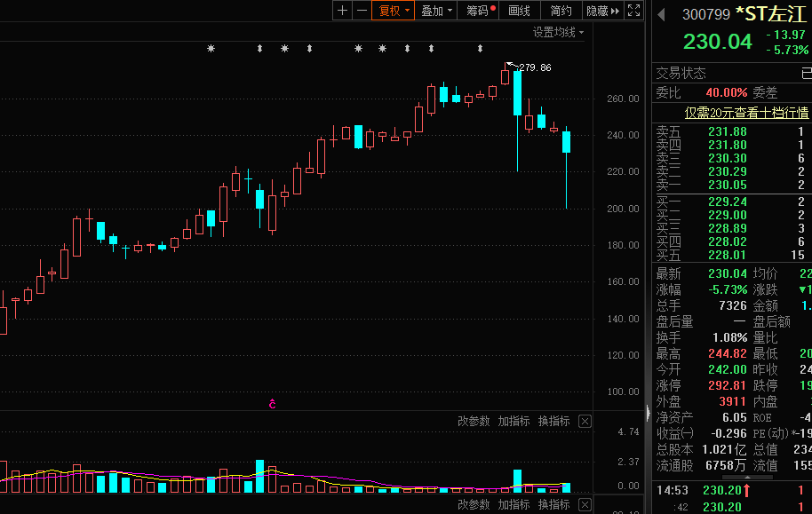Switch to 简约 simplified mode
The image size is (812, 514).
[x=561, y=11]
